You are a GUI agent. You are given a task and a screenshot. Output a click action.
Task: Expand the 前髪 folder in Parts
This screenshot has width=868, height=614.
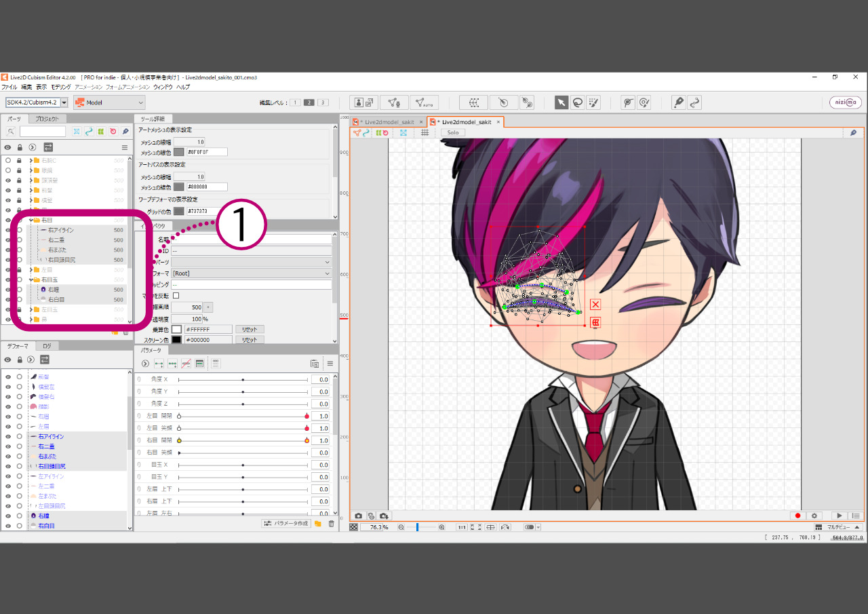[31, 191]
